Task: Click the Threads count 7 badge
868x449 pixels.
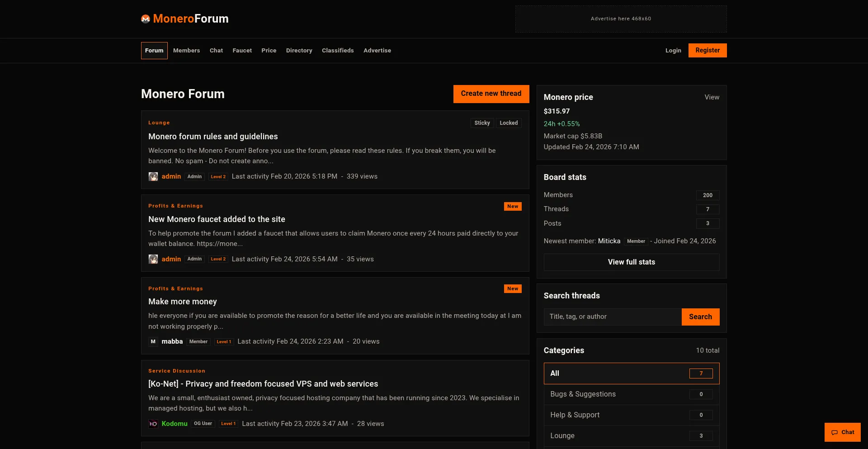Action: [x=708, y=209]
